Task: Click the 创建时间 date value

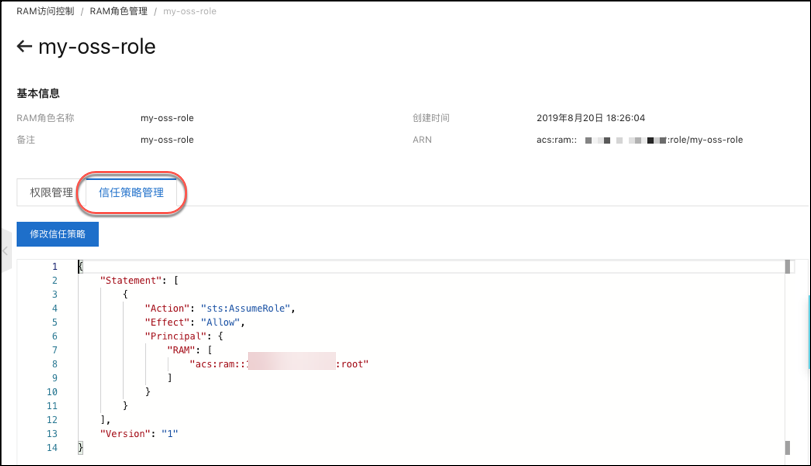Action: 590,118
